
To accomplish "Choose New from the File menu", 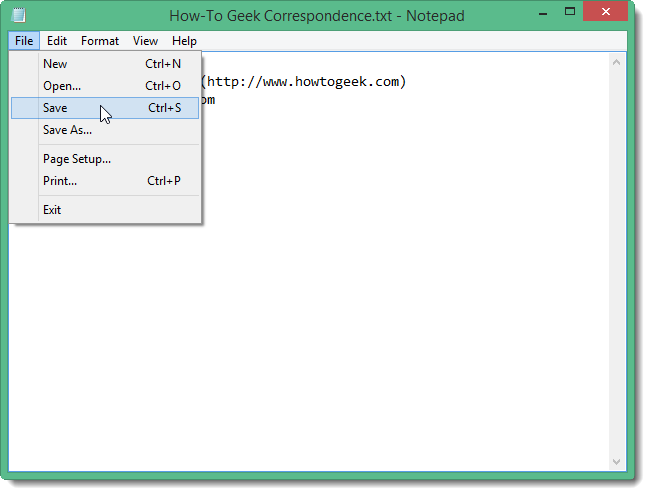I will click(105, 64).
